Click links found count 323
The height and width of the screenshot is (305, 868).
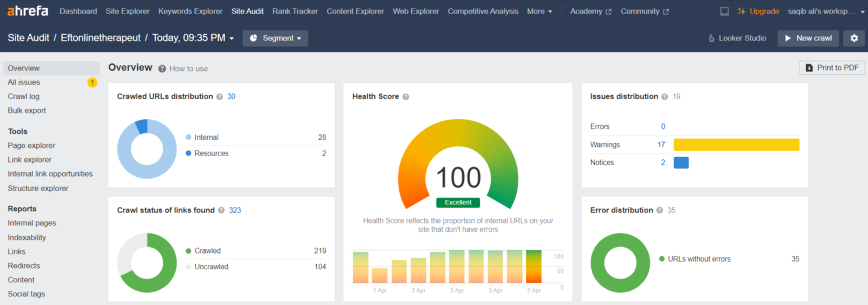point(235,210)
